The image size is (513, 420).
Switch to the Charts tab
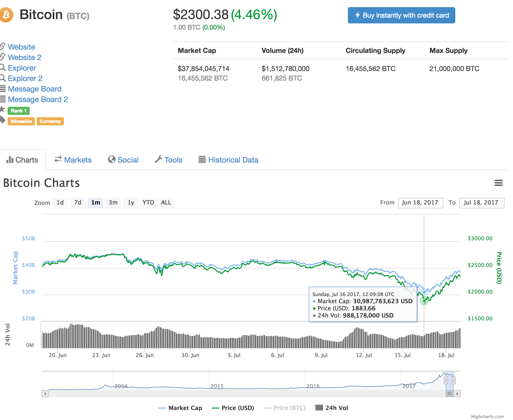[22, 160]
